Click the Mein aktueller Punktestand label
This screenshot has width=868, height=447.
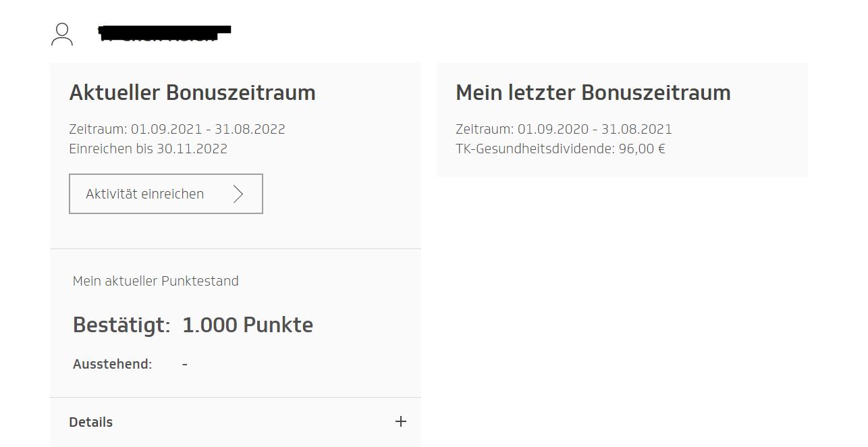[x=155, y=281]
